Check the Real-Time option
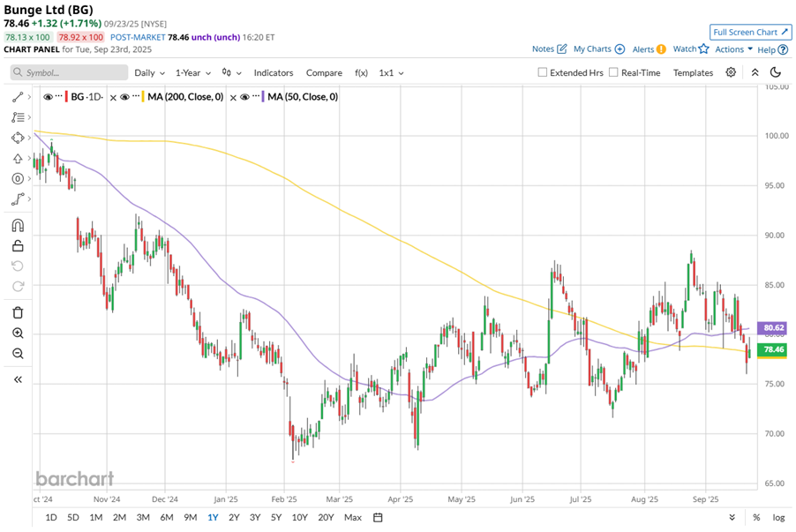 pos(614,73)
